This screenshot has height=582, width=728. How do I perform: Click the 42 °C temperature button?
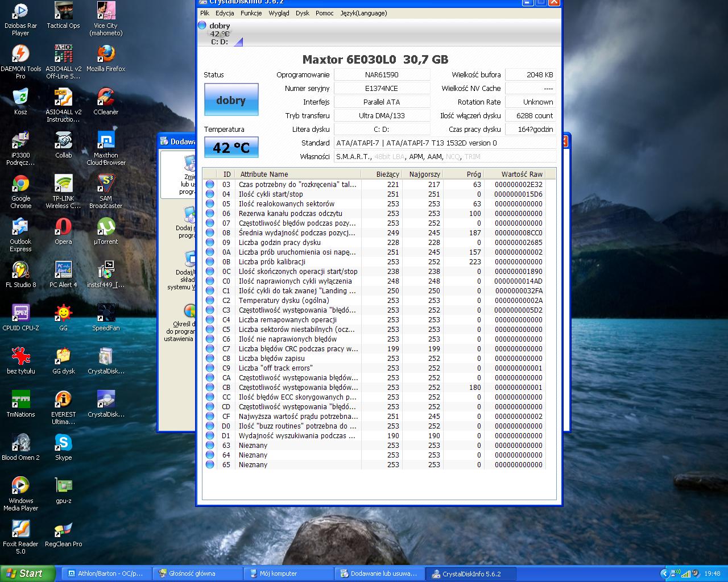pyautogui.click(x=231, y=148)
